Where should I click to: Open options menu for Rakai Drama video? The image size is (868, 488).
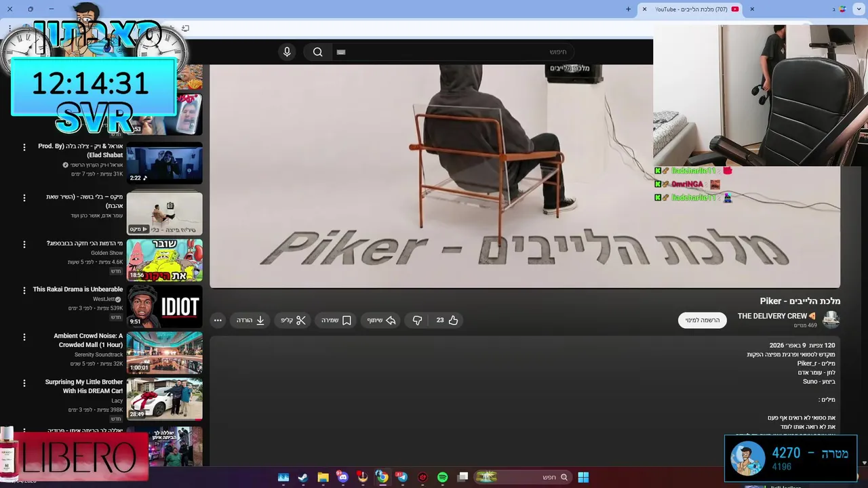24,290
